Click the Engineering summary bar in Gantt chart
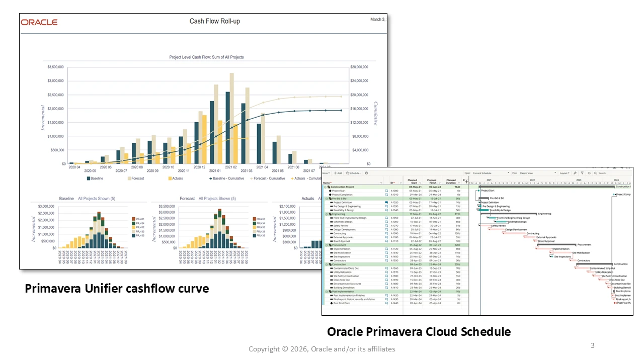The image size is (644, 362). click(508, 214)
